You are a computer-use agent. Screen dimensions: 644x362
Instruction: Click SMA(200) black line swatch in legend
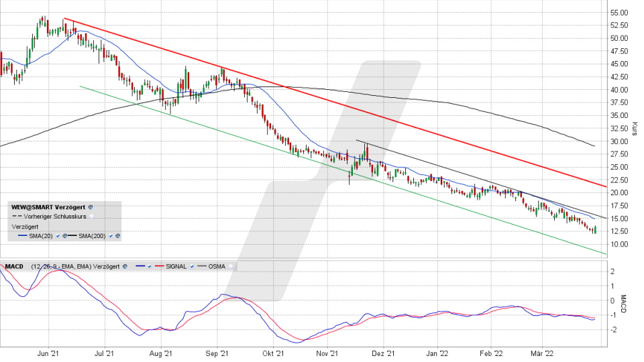(x=72, y=236)
